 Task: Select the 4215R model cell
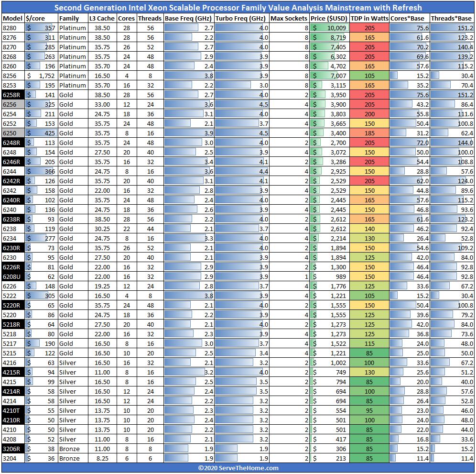tap(13, 372)
